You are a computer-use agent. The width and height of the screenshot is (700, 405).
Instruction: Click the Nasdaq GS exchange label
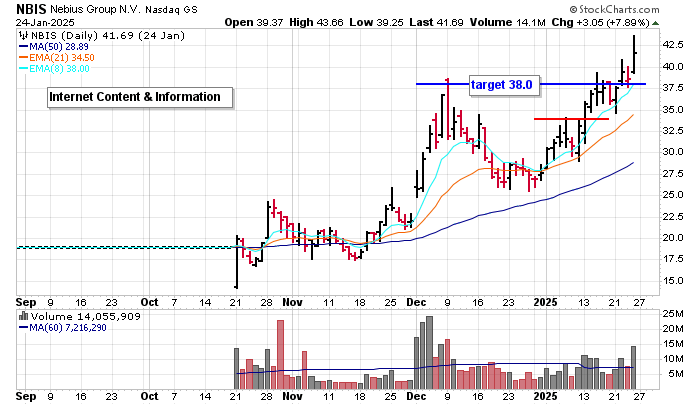pyautogui.click(x=171, y=9)
